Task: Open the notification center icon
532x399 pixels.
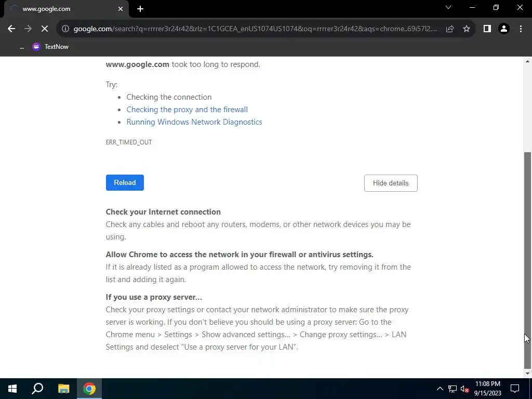Action: click(x=515, y=389)
